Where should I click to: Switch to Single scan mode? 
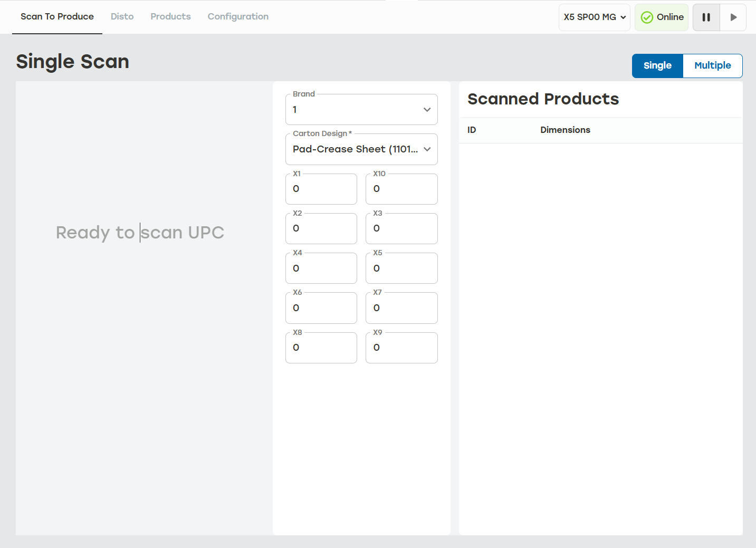[657, 65]
